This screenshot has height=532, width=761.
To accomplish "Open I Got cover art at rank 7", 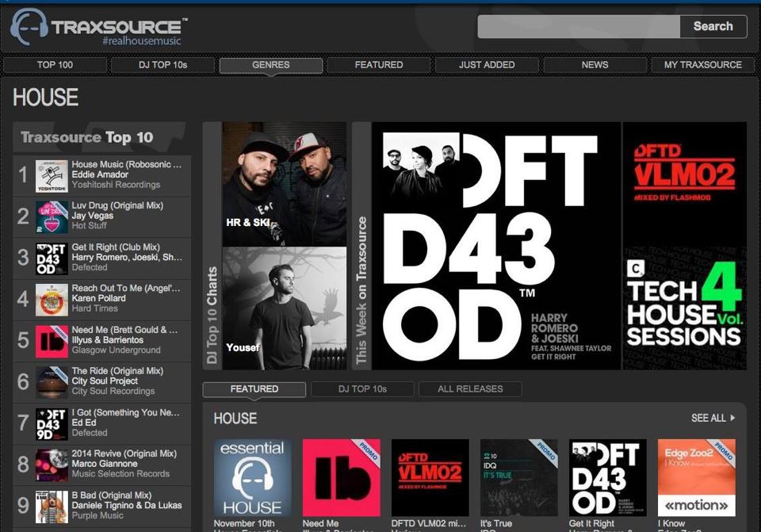I will (x=52, y=424).
